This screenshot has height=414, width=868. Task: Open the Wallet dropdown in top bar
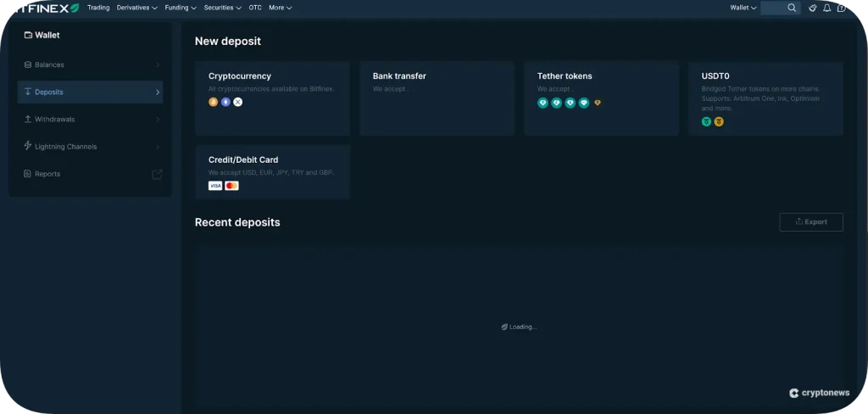pos(743,8)
